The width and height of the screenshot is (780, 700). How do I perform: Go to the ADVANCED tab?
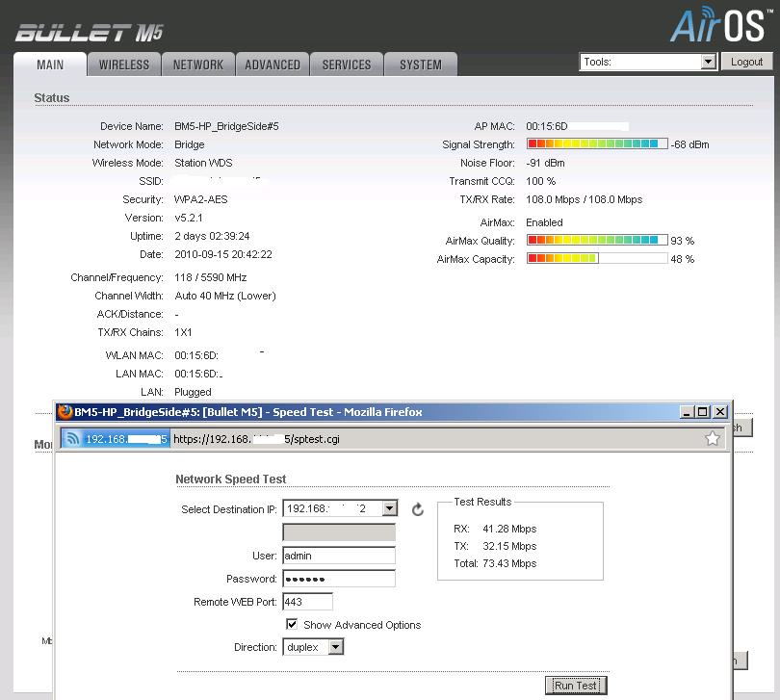pos(273,65)
